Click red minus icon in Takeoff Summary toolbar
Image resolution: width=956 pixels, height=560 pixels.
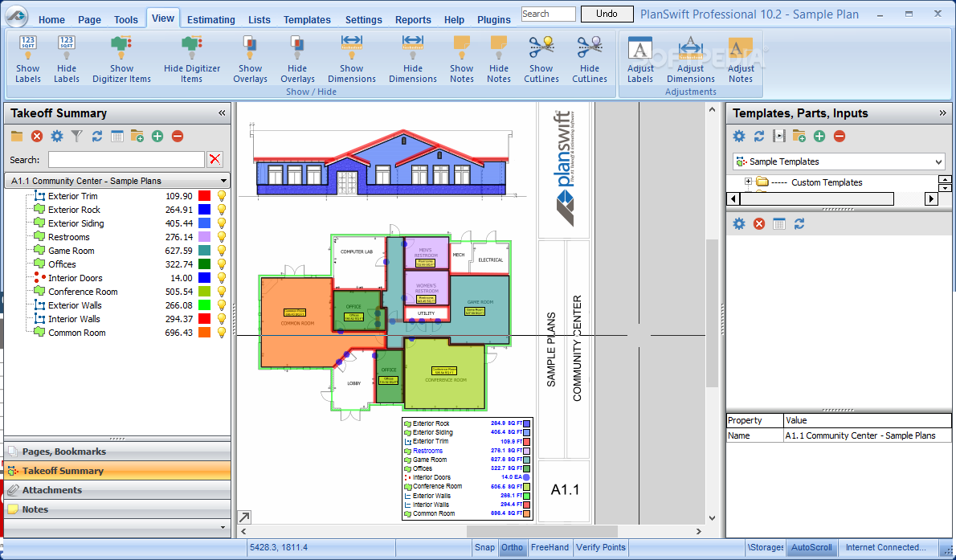(178, 137)
